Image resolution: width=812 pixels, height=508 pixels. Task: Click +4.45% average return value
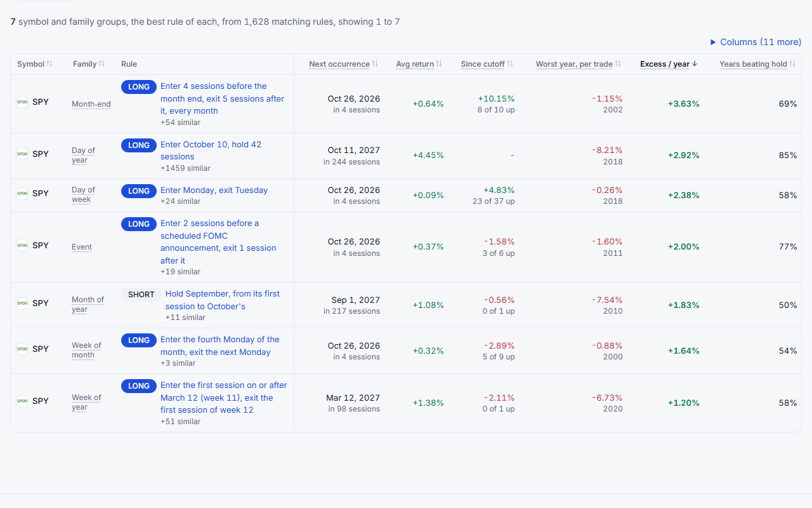[x=428, y=155]
